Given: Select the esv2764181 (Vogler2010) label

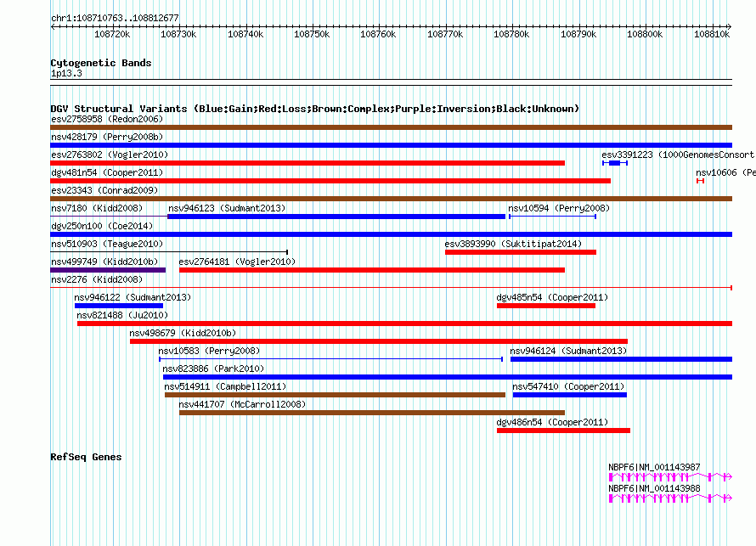Looking at the screenshot, I should click(237, 262).
